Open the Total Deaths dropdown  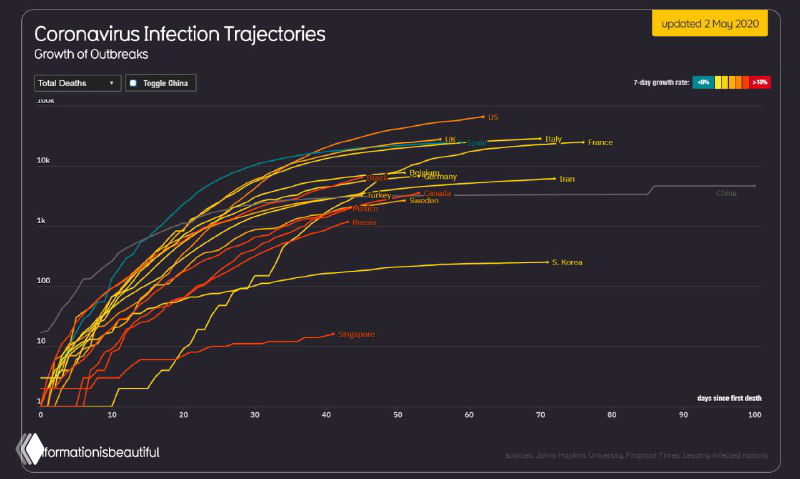tap(77, 83)
